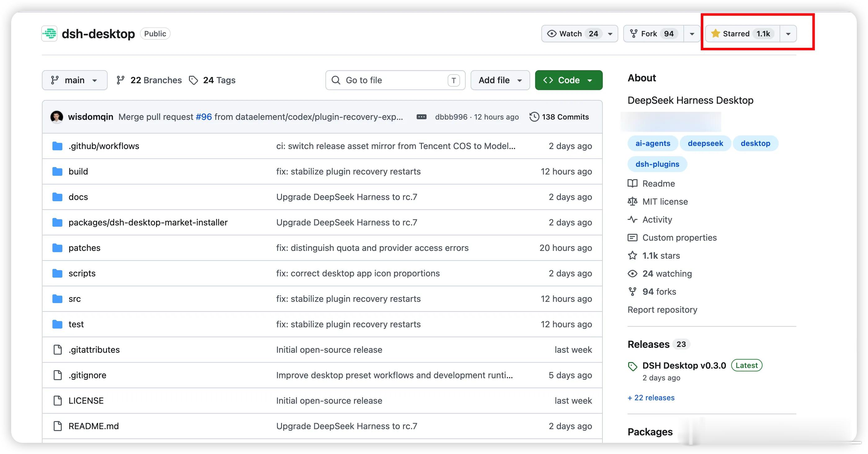
Task: Open the Packages section heading
Action: point(650,432)
